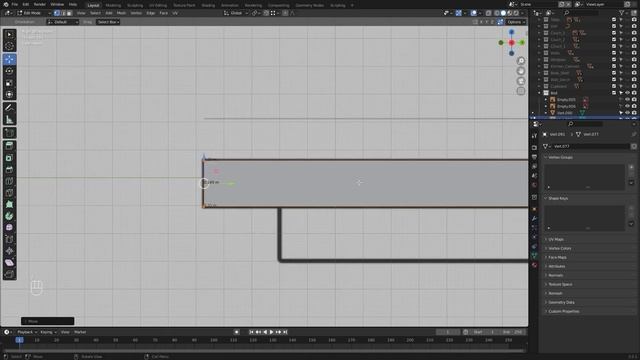Open the Keying popover in timeline
The height and width of the screenshot is (360, 640).
tap(48, 332)
